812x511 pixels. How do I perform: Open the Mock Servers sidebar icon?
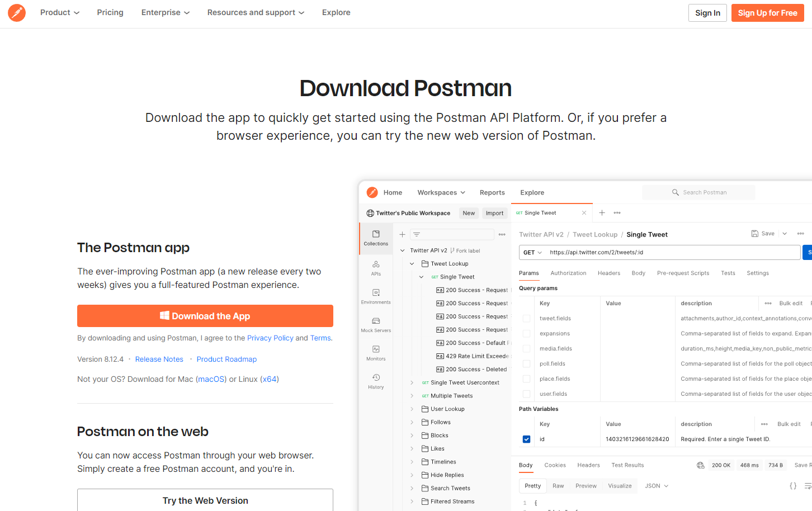[x=376, y=325]
